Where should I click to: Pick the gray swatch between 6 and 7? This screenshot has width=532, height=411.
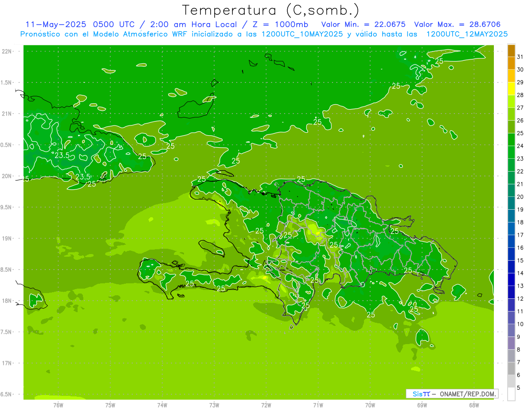[x=511, y=368]
